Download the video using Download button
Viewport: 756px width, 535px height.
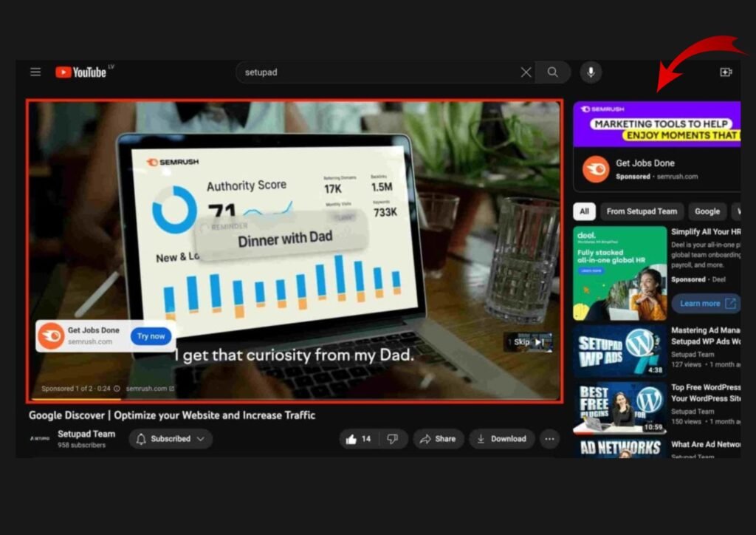pyautogui.click(x=501, y=439)
